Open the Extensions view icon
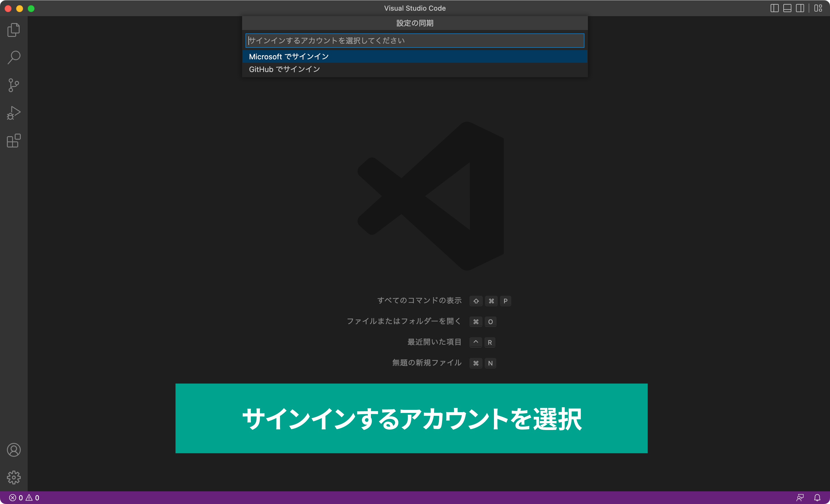Image resolution: width=830 pixels, height=504 pixels. (14, 140)
